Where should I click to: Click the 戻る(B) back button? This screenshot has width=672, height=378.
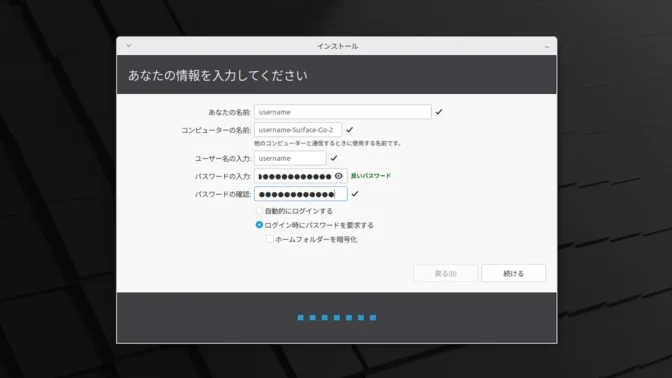click(x=446, y=273)
